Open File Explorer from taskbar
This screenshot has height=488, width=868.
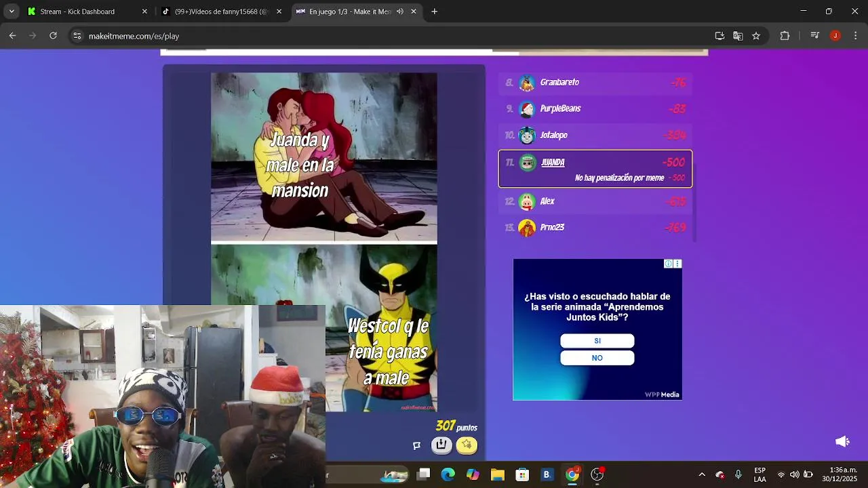pos(497,474)
